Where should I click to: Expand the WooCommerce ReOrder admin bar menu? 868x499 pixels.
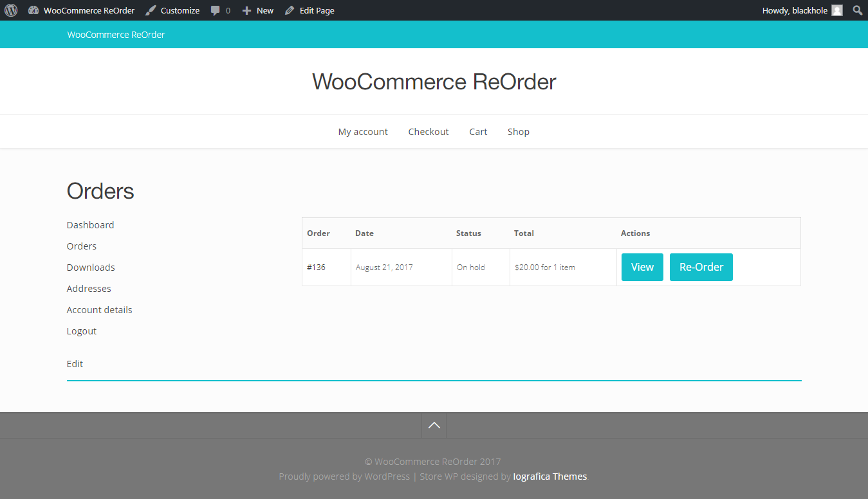(x=89, y=10)
